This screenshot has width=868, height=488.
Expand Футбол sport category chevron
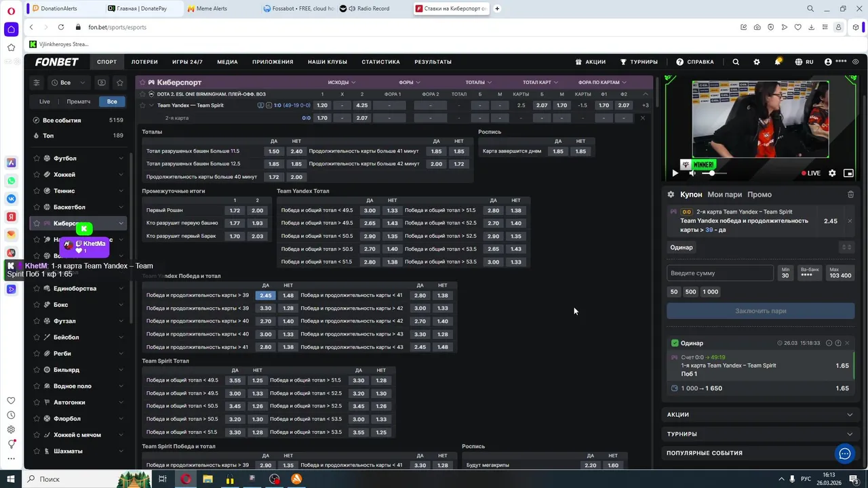point(121,159)
